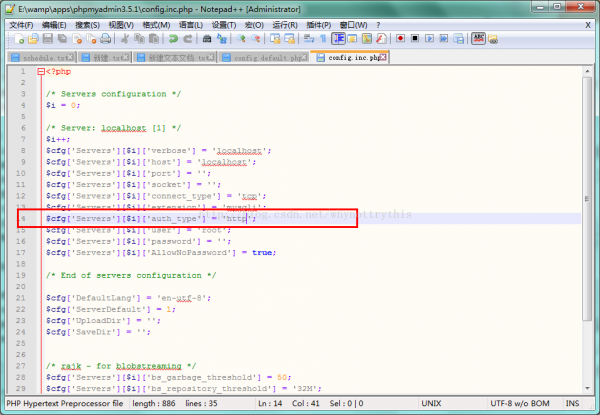Viewport: 600px width, 415px height.
Task: Toggle the ABC spell check button
Action: tap(478, 39)
